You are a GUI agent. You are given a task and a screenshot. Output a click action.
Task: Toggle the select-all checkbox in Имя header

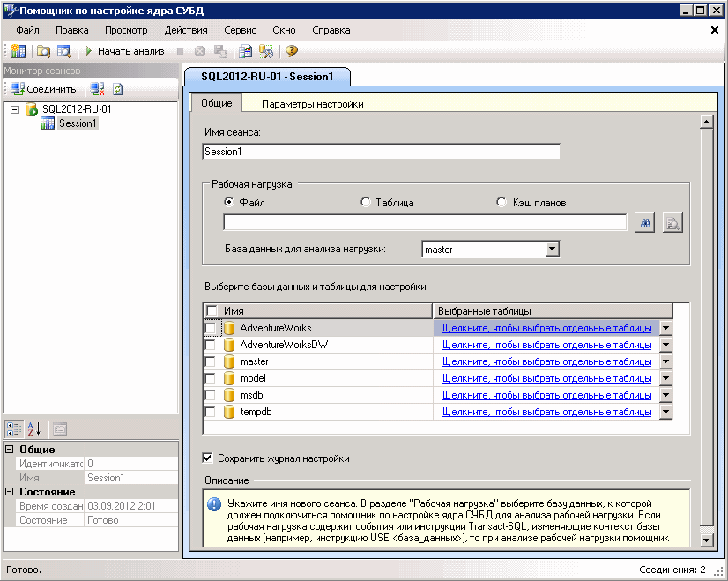(212, 310)
